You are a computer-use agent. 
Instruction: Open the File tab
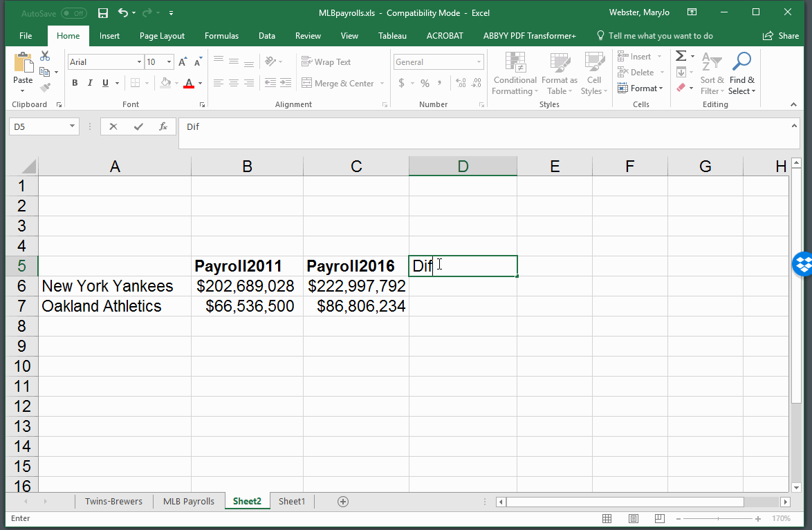pos(26,36)
